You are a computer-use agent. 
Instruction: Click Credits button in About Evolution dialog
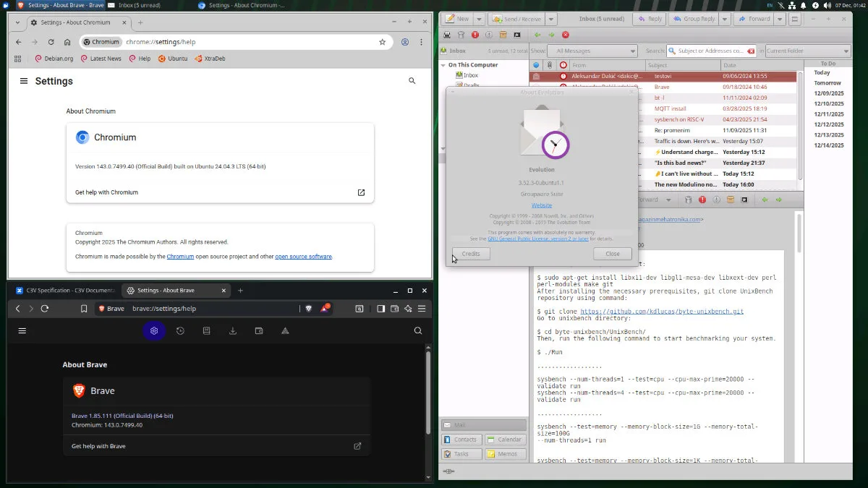tap(471, 254)
